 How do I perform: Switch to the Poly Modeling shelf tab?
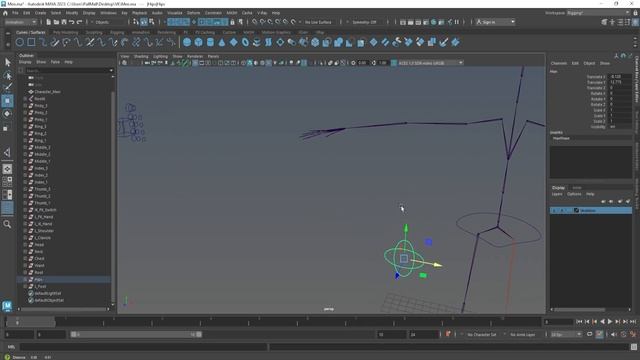point(65,32)
